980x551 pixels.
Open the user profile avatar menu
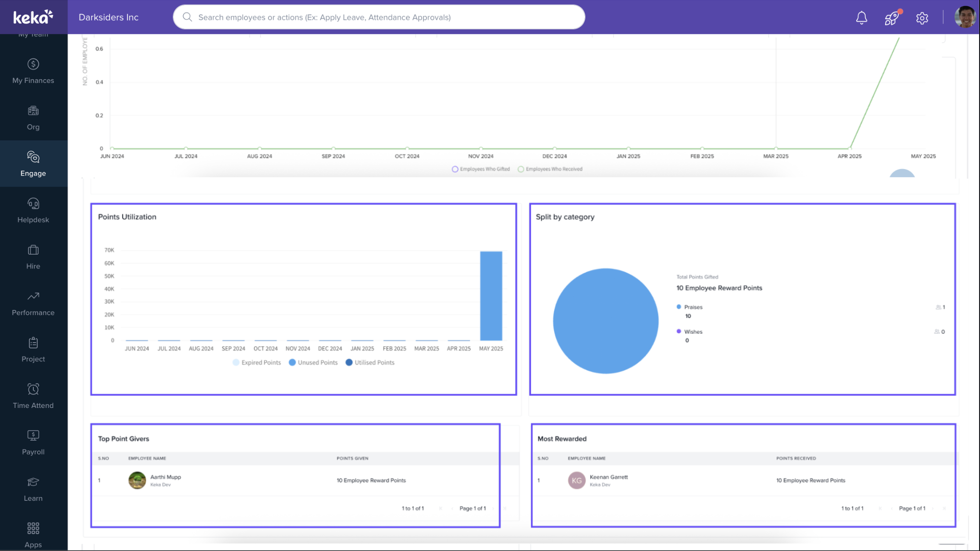965,17
